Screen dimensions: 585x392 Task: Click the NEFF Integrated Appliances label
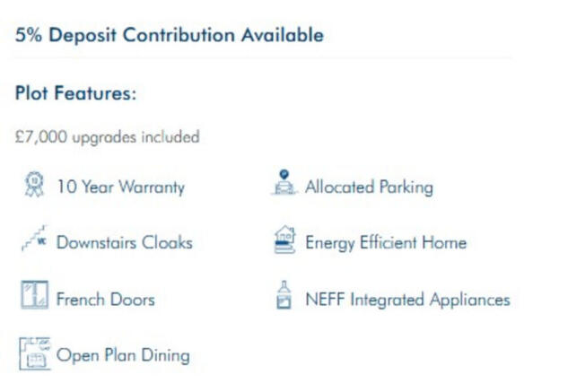[x=407, y=300]
